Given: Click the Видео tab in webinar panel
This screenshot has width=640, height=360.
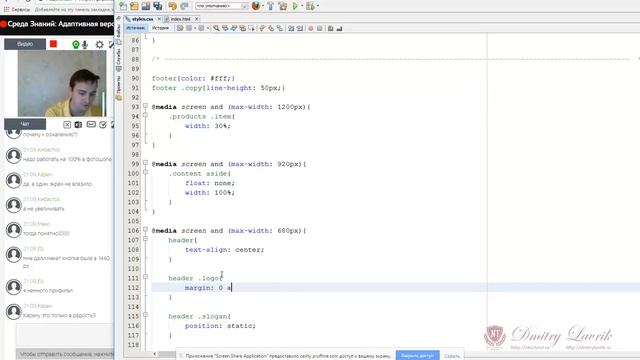Looking at the screenshot, I should point(25,44).
